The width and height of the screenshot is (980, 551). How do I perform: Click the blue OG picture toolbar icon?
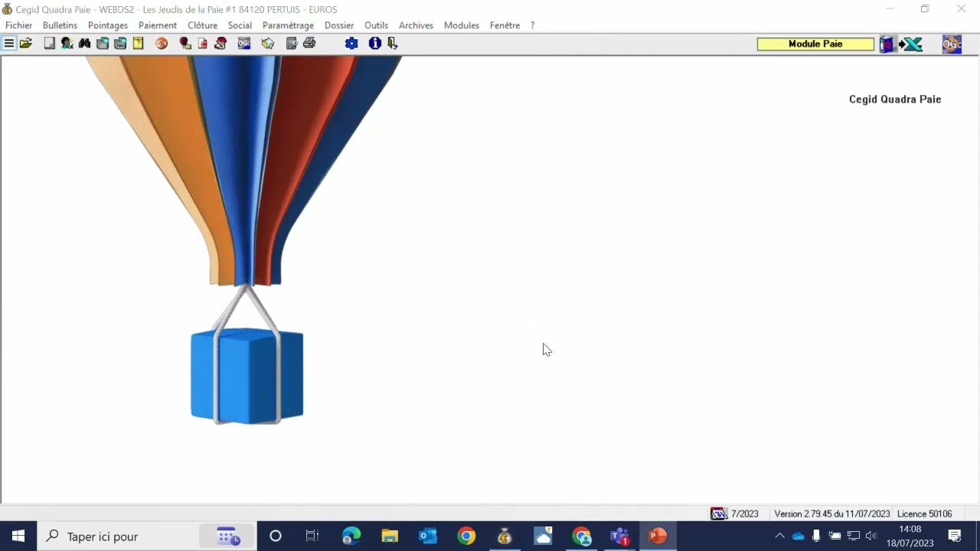[244, 44]
